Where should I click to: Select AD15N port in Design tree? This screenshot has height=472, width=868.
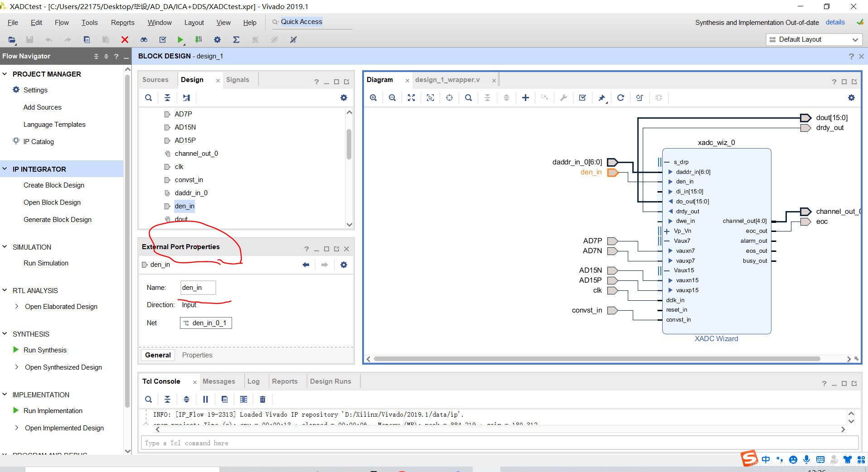point(185,127)
